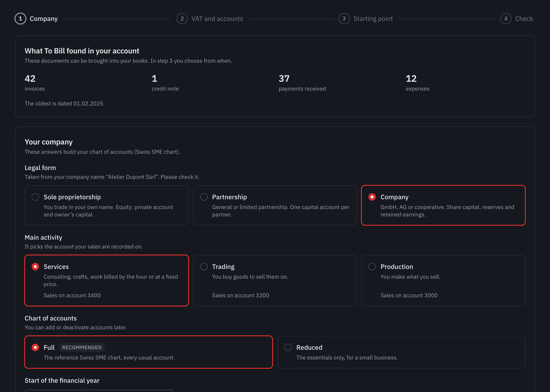
Task: Click 'The oldest is dated 01.02.2025.'
Action: click(65, 103)
